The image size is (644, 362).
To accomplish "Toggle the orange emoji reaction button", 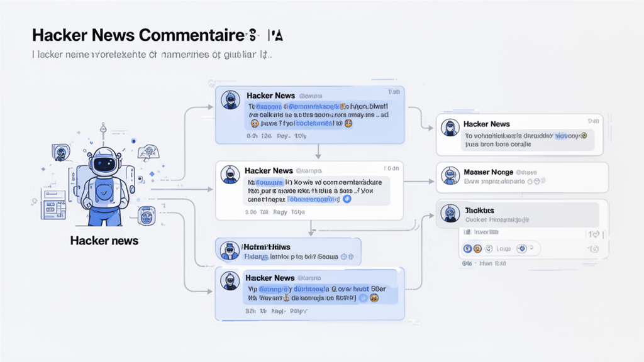I will coord(477,248).
